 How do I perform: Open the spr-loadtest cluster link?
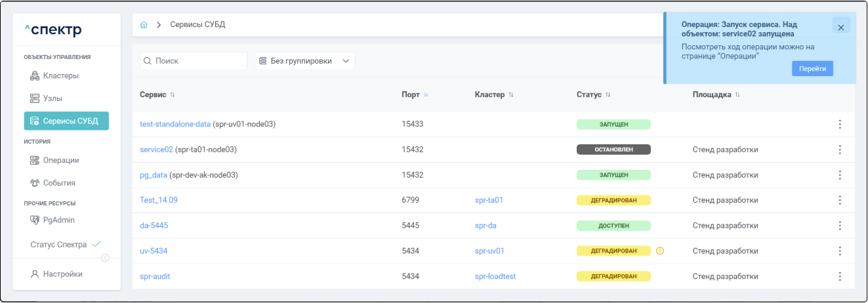click(495, 276)
